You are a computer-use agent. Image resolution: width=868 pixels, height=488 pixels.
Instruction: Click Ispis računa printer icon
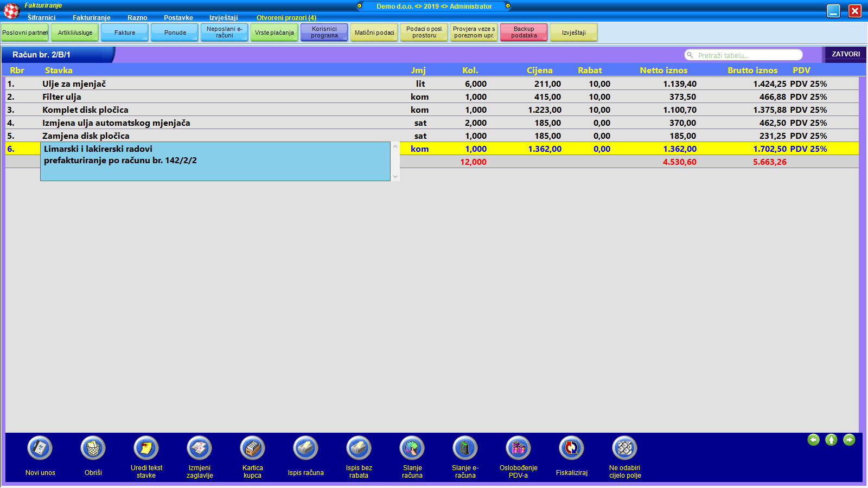click(305, 448)
